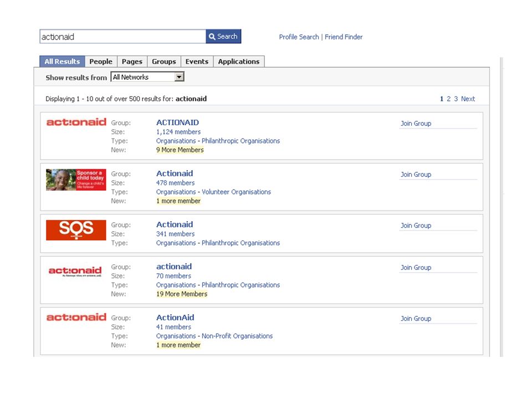Click 1 more member under 478 members group
Screen dimensions: 532x399
tap(178, 201)
